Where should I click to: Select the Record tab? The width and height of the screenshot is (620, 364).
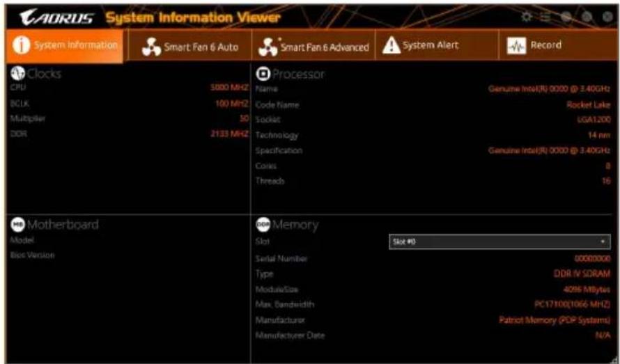coord(559,46)
